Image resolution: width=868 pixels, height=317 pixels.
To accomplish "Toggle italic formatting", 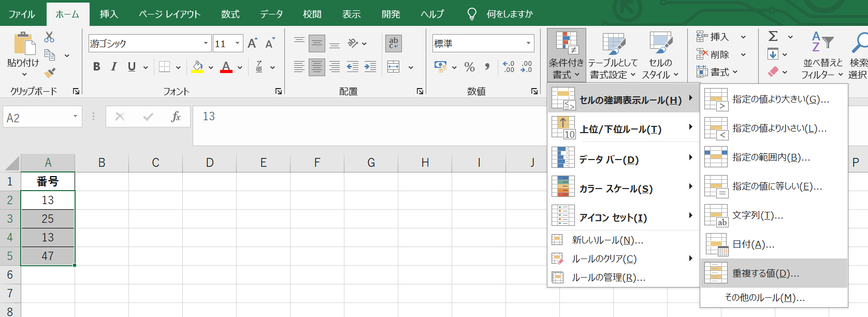I will [114, 67].
